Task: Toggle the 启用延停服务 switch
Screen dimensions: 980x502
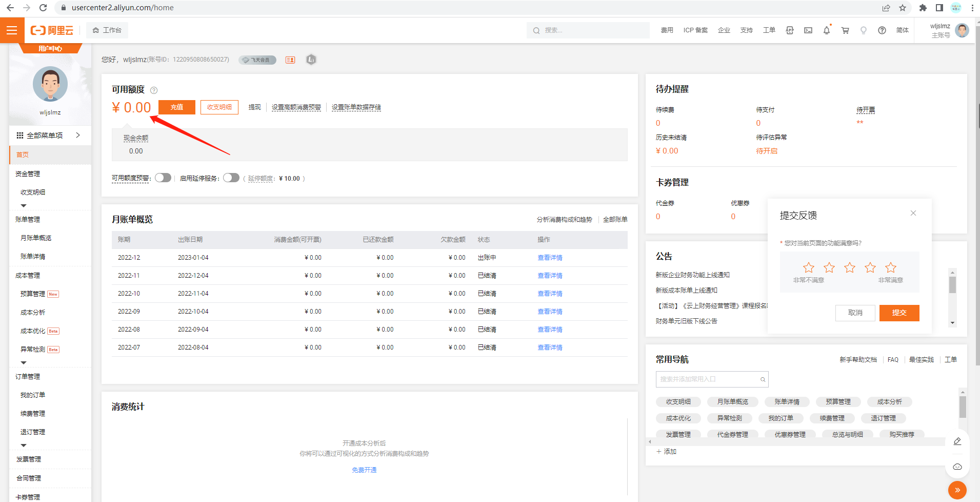Action: (x=231, y=178)
